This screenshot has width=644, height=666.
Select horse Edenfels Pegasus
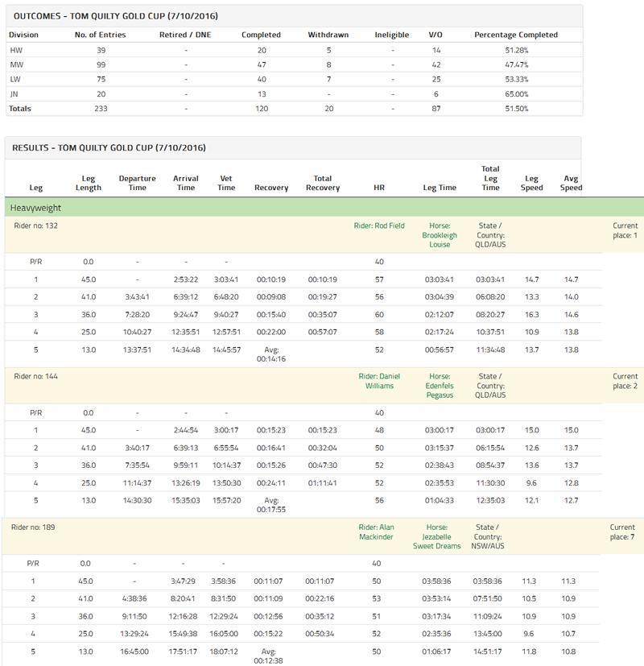440,386
